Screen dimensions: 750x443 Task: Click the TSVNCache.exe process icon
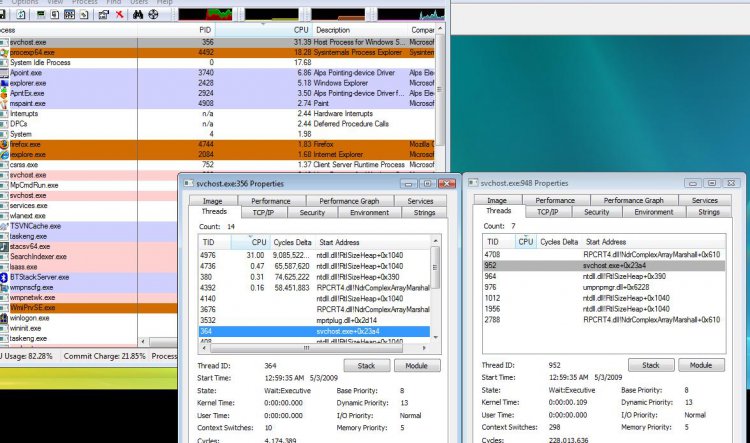pos(4,226)
